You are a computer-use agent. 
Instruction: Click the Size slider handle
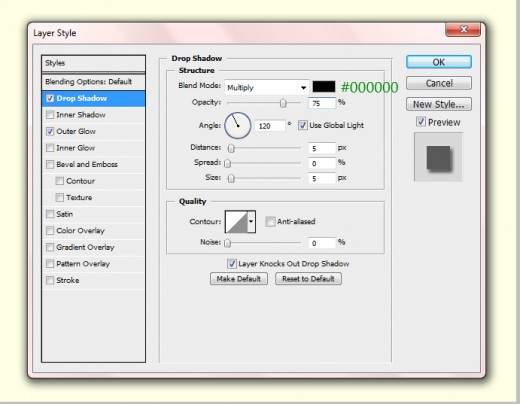[x=231, y=179]
